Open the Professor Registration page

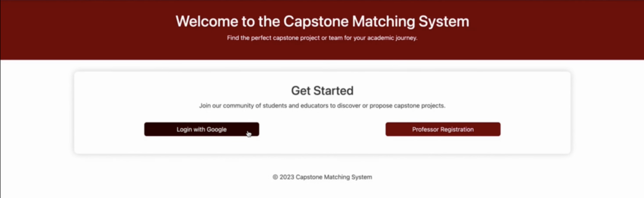[443, 129]
